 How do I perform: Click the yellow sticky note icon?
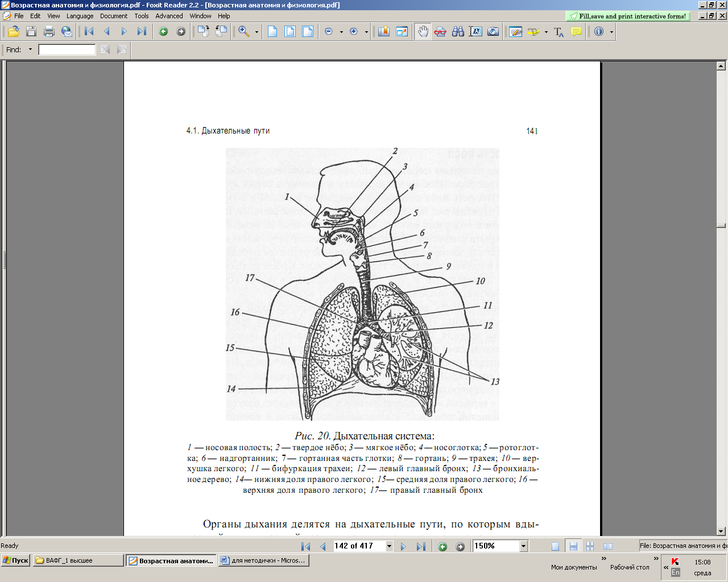click(x=576, y=32)
